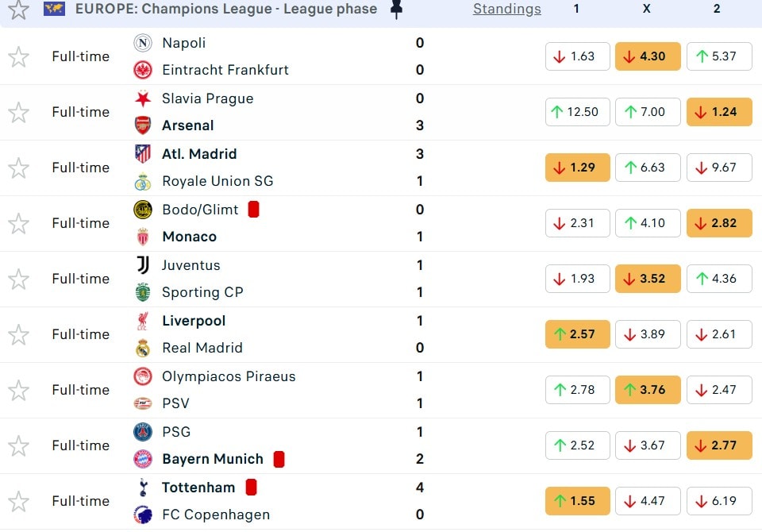The image size is (762, 532).
Task: Choose away odds 2.77 for Bayern Munich
Action: [718, 445]
